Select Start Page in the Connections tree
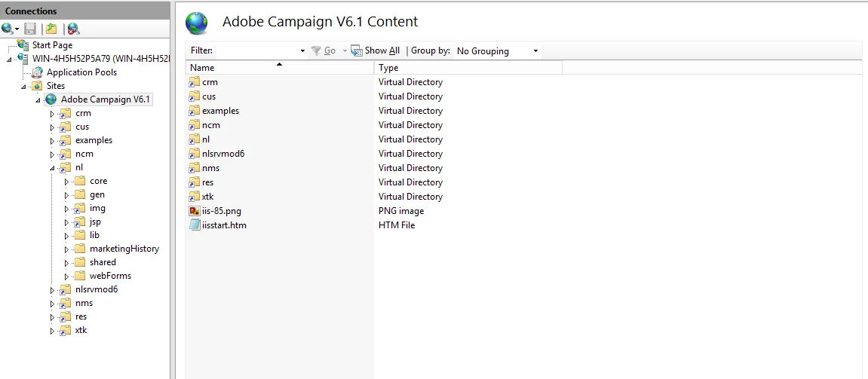Screen dimensions: 868x379 52,44
